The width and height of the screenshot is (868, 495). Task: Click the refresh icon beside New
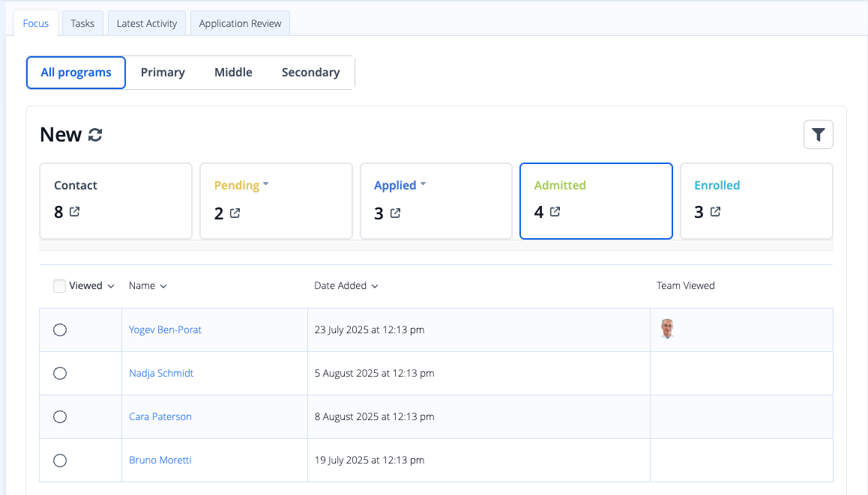(95, 134)
